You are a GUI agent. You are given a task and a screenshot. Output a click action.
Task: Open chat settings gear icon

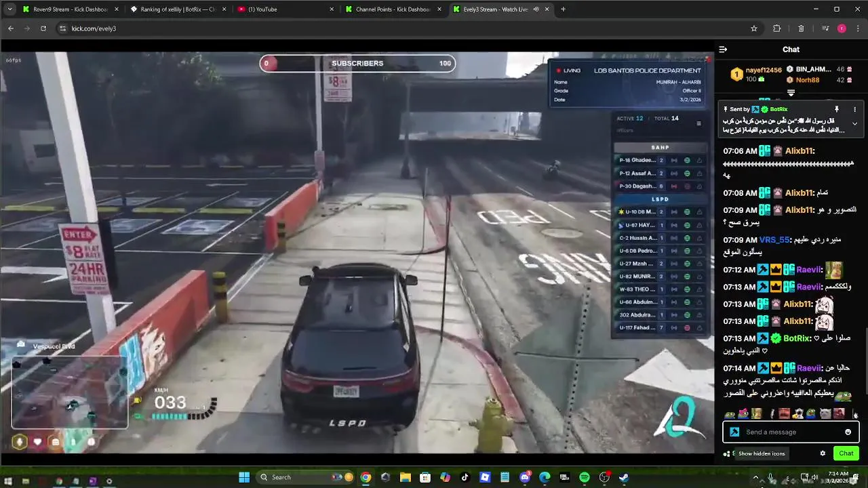(x=823, y=453)
